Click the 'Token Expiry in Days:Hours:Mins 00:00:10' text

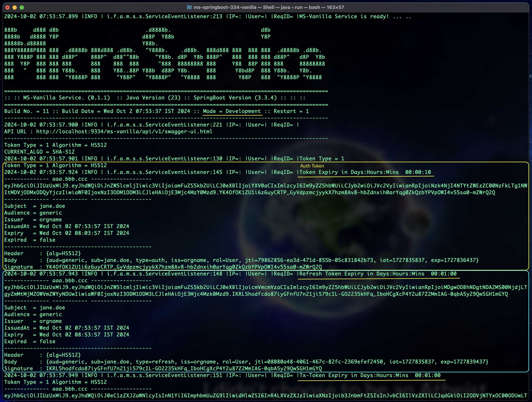[x=365, y=172]
